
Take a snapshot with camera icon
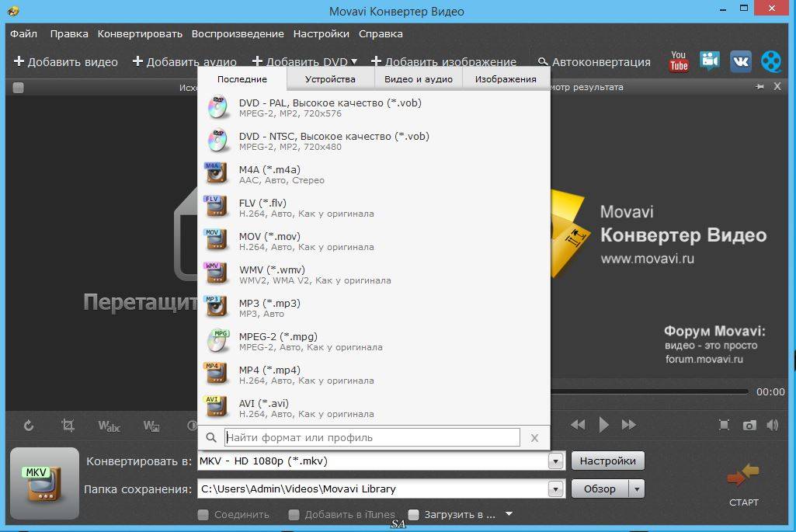pos(749,426)
